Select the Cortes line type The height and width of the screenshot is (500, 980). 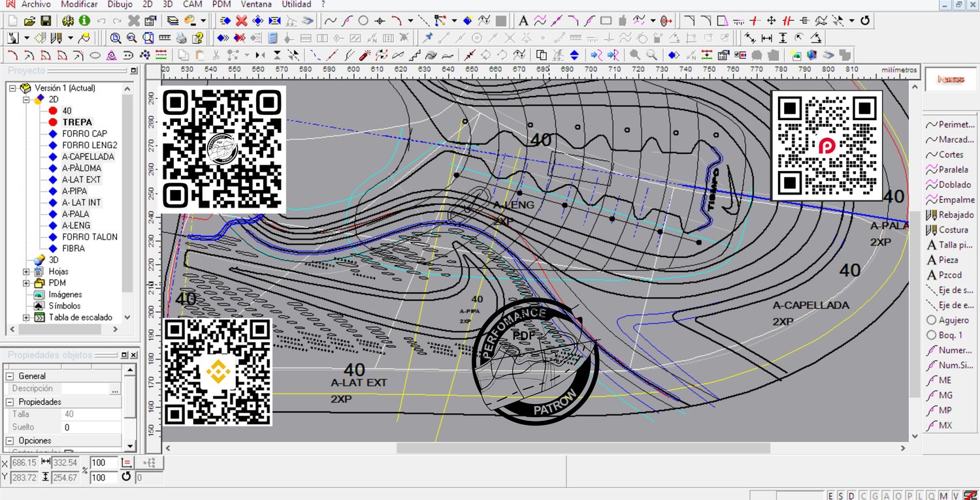point(945,155)
